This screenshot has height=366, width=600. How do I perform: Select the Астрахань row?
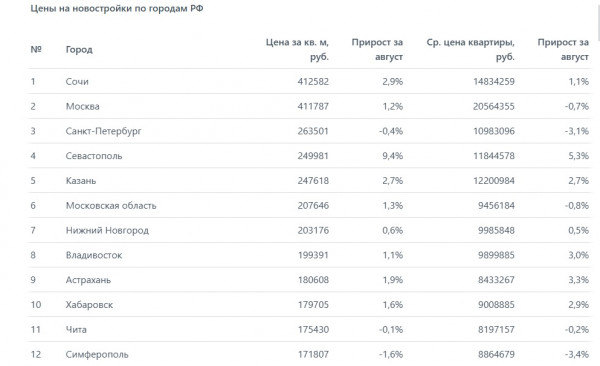tap(310, 280)
